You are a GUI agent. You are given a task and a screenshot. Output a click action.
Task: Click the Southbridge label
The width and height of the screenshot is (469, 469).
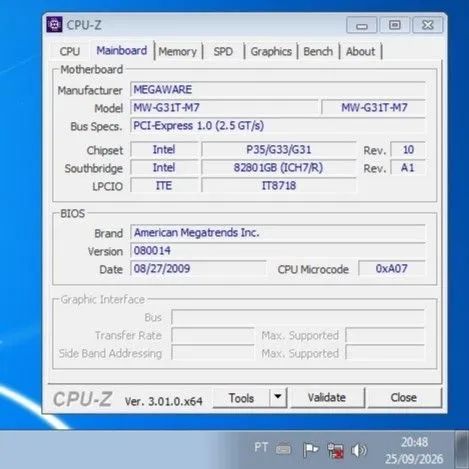tap(94, 169)
